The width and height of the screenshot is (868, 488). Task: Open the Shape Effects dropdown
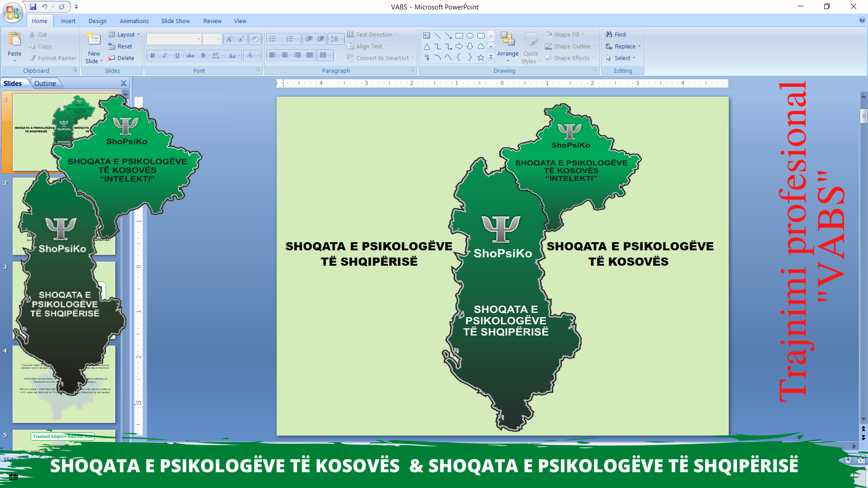pos(570,58)
